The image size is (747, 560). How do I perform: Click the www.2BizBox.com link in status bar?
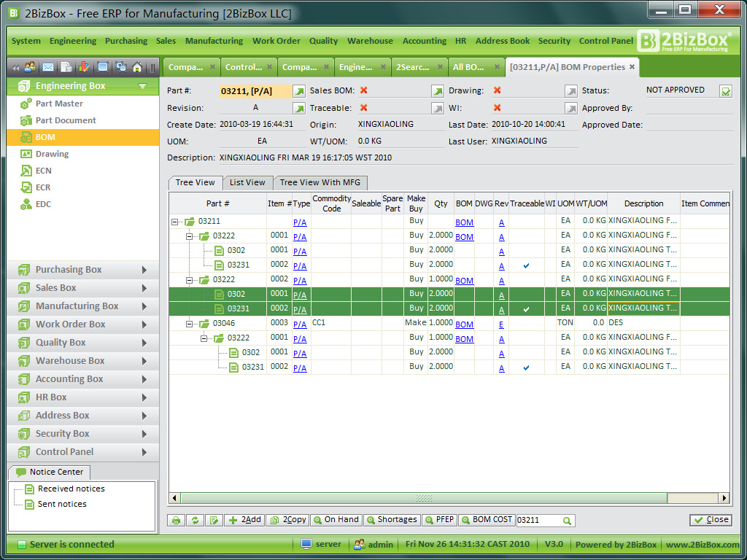coord(703,545)
